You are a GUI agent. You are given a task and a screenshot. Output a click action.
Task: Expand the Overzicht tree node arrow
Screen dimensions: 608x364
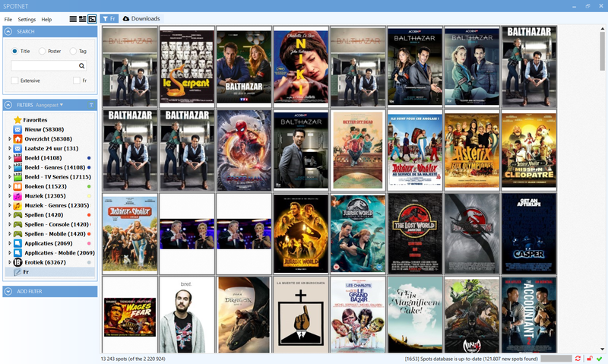10,139
